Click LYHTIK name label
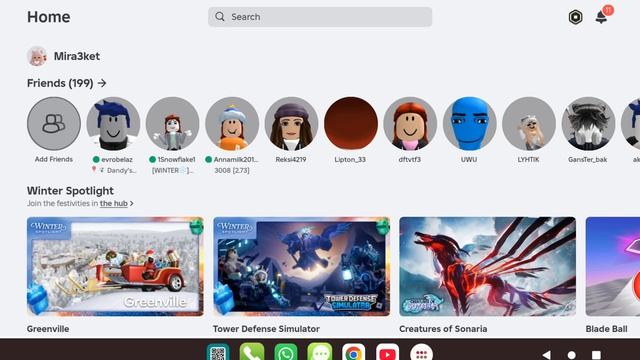The height and width of the screenshot is (360, 640). click(529, 159)
